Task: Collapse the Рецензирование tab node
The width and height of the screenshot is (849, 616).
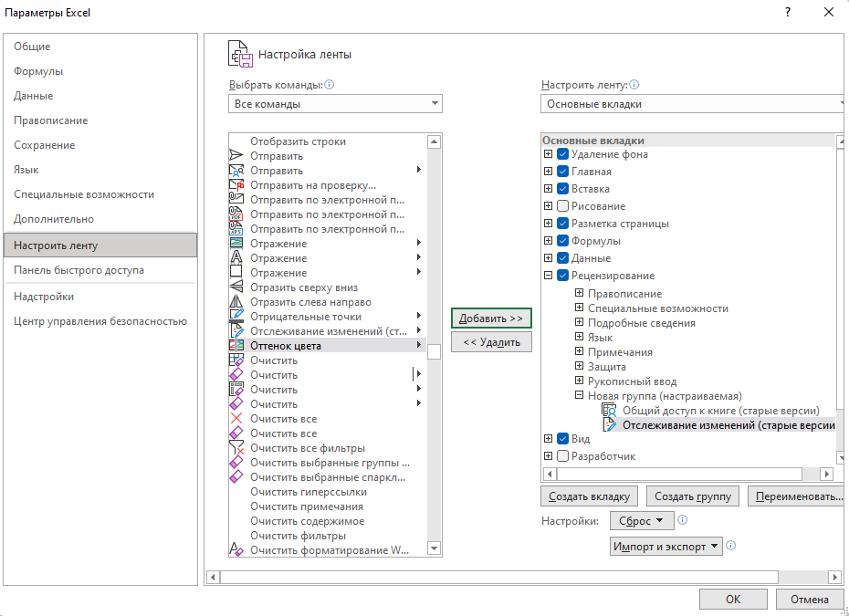Action: tap(548, 276)
